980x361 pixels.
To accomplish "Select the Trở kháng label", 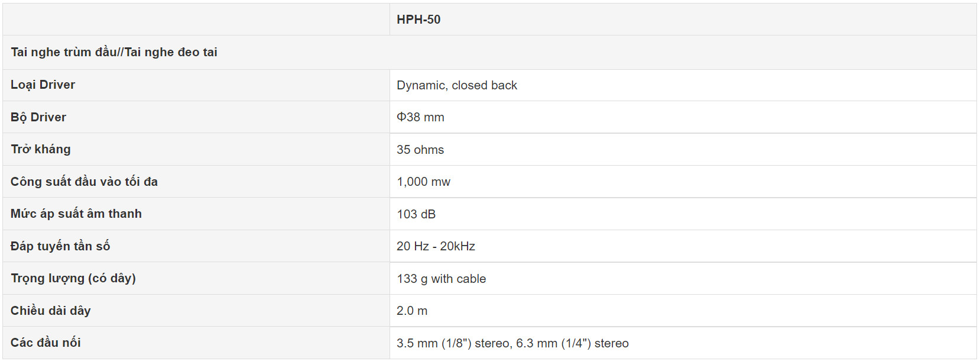I will tap(41, 149).
